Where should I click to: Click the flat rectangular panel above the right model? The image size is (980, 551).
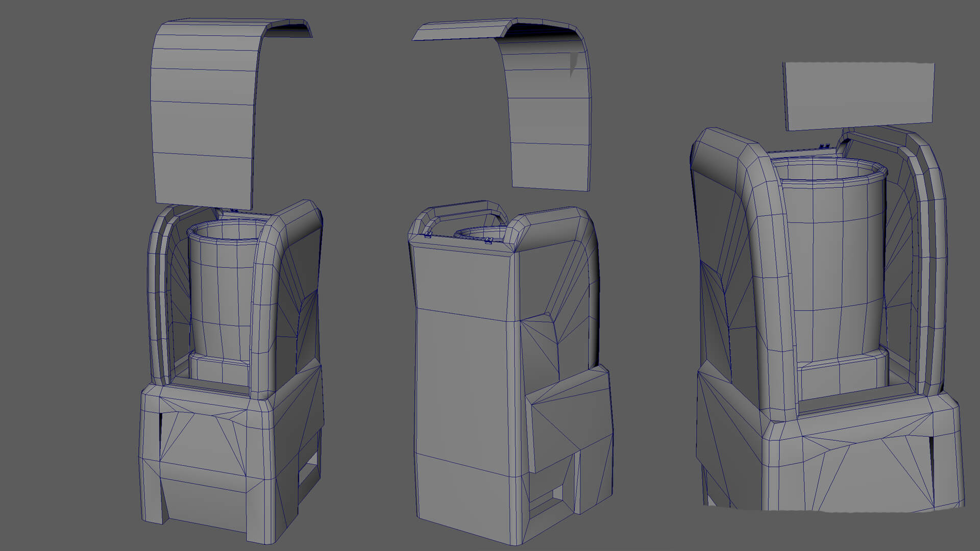tap(859, 96)
